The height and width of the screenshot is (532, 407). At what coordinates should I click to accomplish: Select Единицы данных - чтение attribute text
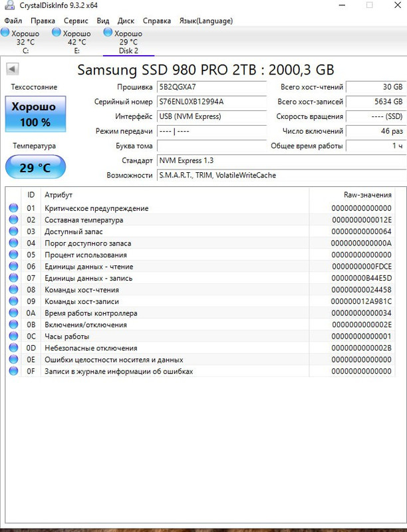click(x=89, y=267)
